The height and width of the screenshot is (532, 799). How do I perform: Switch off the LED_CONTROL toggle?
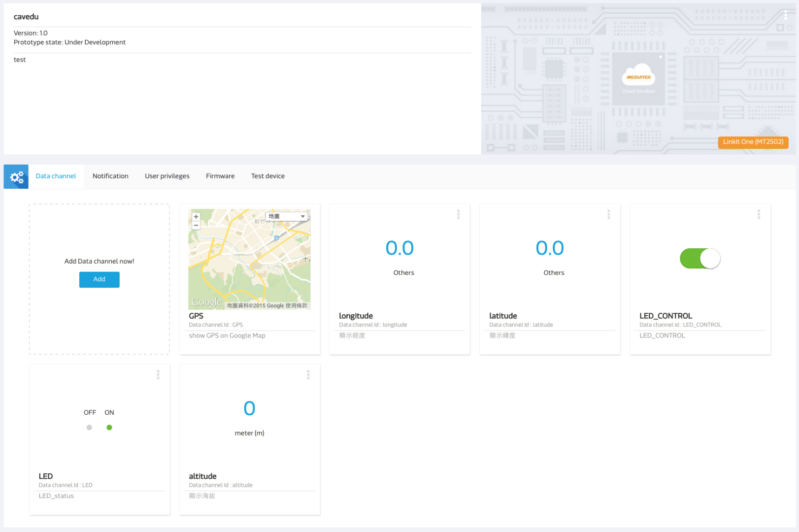700,258
